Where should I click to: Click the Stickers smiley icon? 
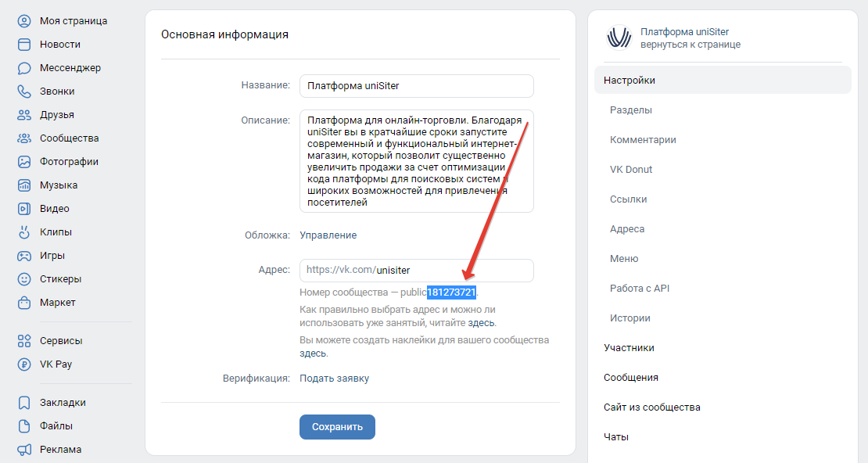[x=25, y=279]
